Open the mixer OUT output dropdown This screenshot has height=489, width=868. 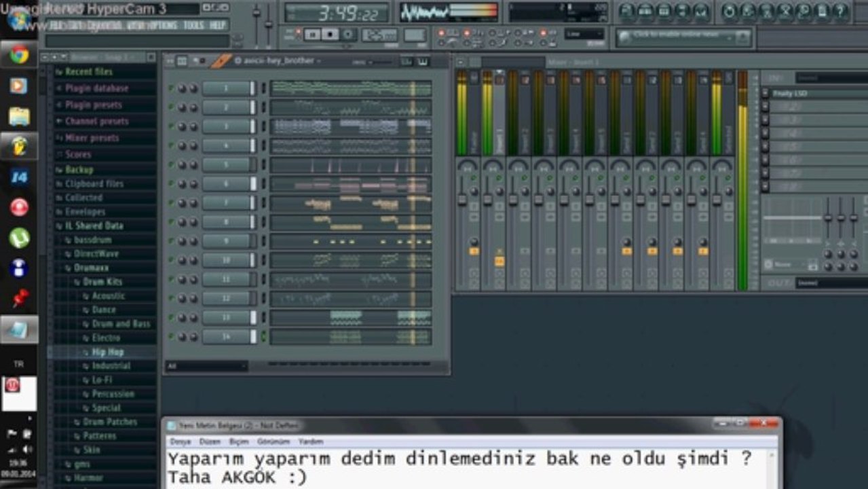pyautogui.click(x=831, y=283)
